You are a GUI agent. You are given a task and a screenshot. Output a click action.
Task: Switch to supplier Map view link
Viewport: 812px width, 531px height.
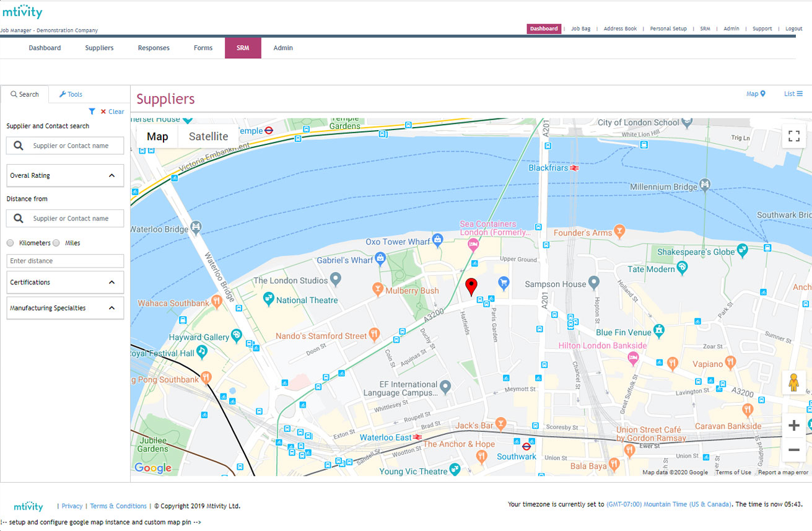[756, 94]
